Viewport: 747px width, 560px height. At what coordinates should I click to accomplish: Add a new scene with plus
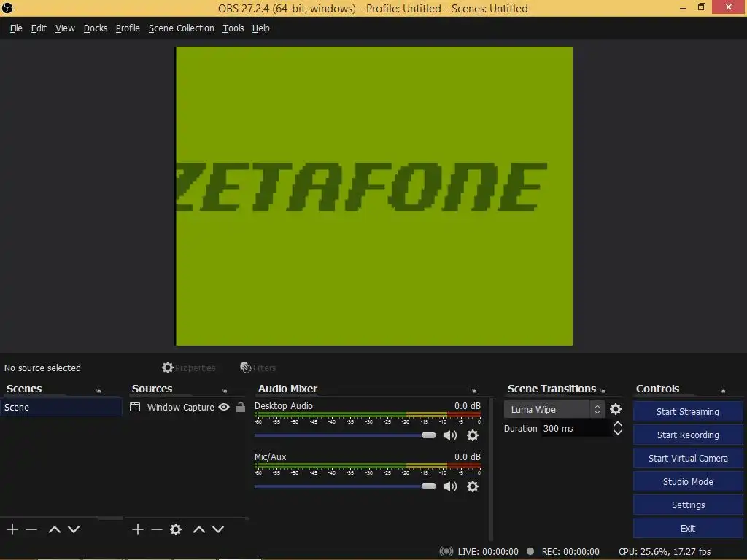point(12,529)
